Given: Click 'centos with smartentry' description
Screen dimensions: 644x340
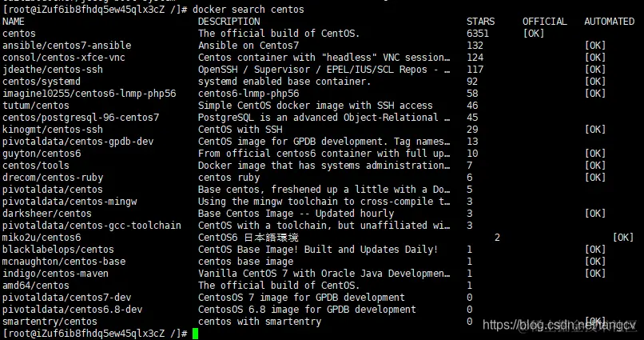Looking at the screenshot, I should [260, 321].
